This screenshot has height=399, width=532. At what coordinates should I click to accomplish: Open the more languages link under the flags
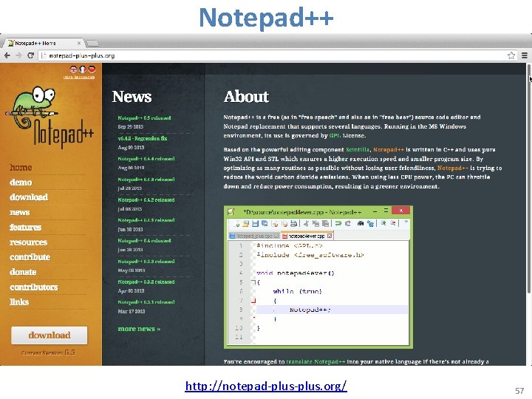point(79,78)
